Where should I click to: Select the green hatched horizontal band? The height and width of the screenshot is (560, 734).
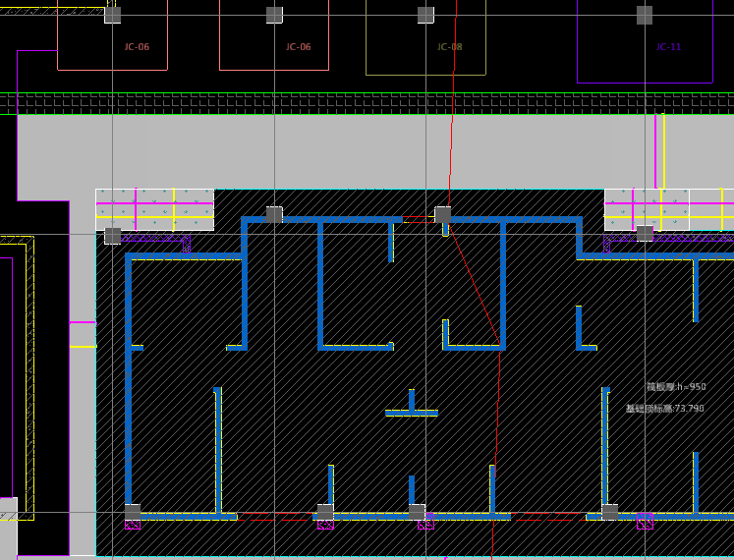(367, 103)
